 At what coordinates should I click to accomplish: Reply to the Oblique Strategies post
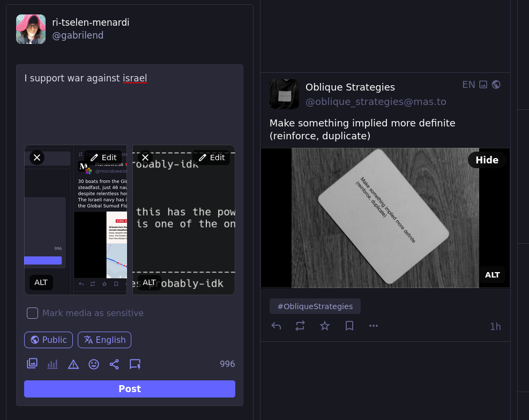276,326
